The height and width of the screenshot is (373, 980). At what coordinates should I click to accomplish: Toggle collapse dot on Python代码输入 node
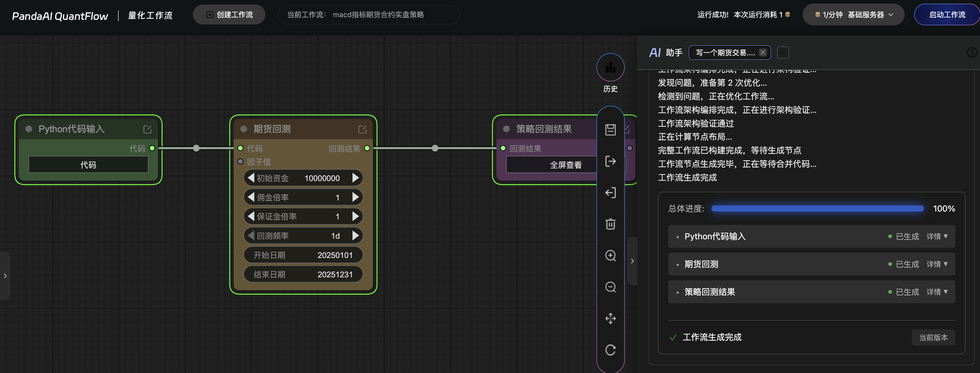29,129
